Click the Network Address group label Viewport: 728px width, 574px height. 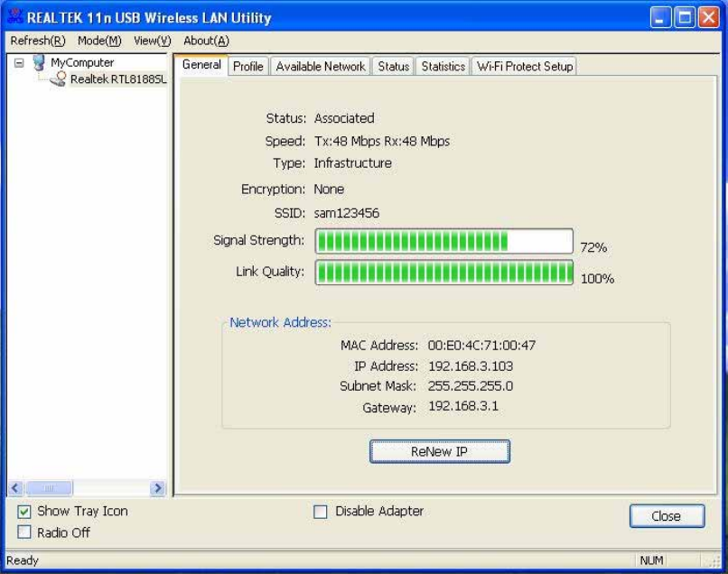coord(280,322)
